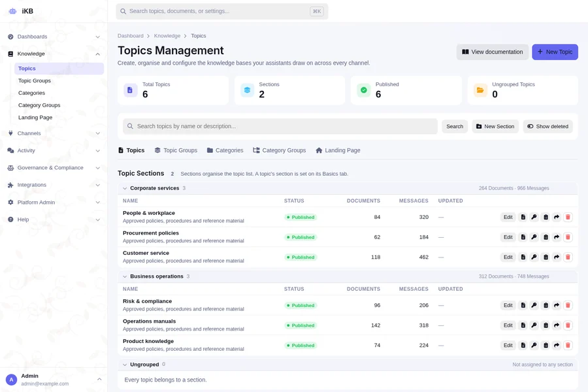Go to Dashboard breadcrumb link
Screen dimensions: 588x392
click(x=131, y=36)
